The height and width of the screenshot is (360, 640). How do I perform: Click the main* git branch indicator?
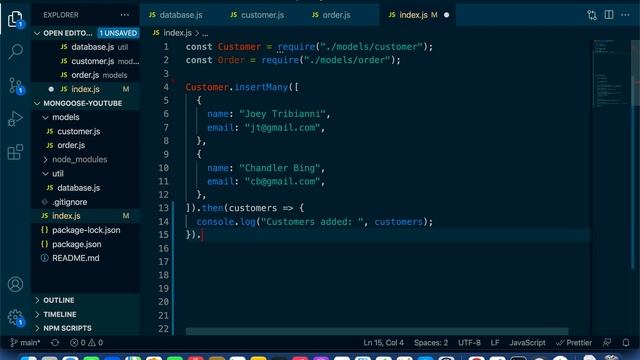coord(24,343)
